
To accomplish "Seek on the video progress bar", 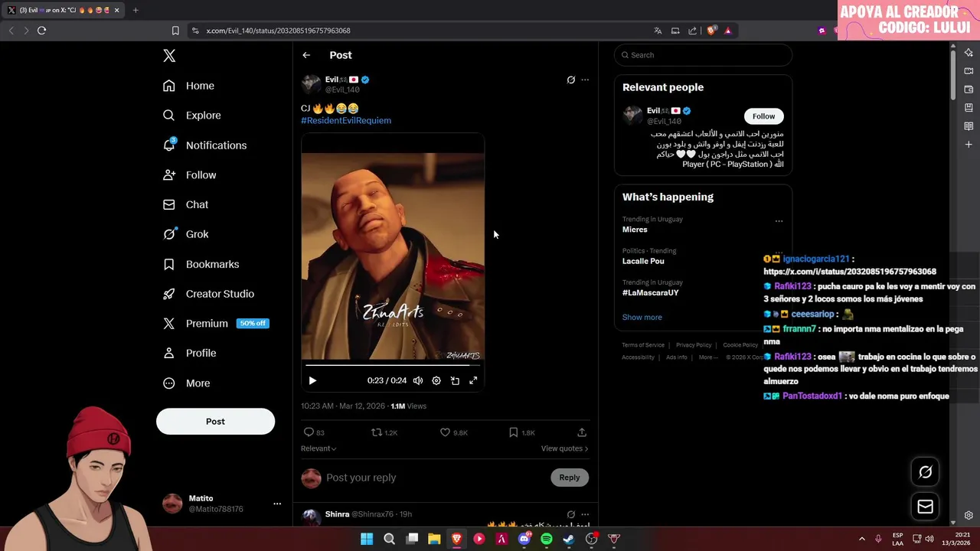I will point(393,365).
